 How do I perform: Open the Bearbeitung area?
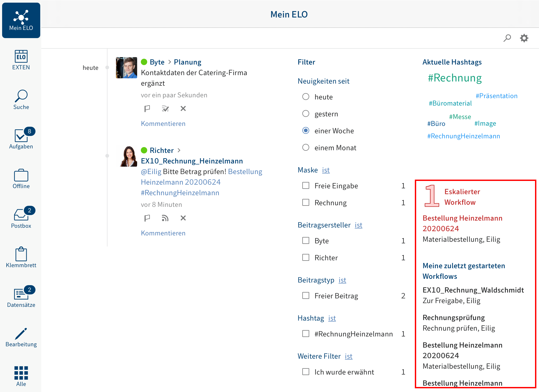coord(21,337)
